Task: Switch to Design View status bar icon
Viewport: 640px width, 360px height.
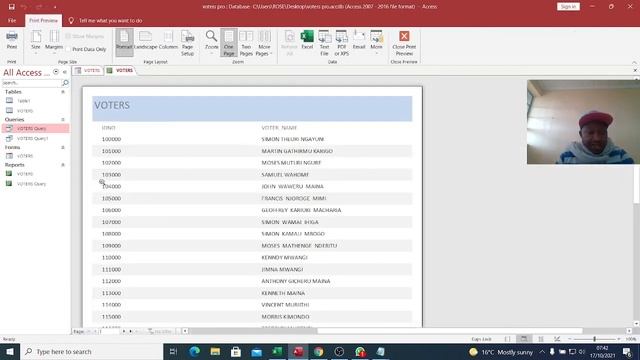Action: coord(557,339)
